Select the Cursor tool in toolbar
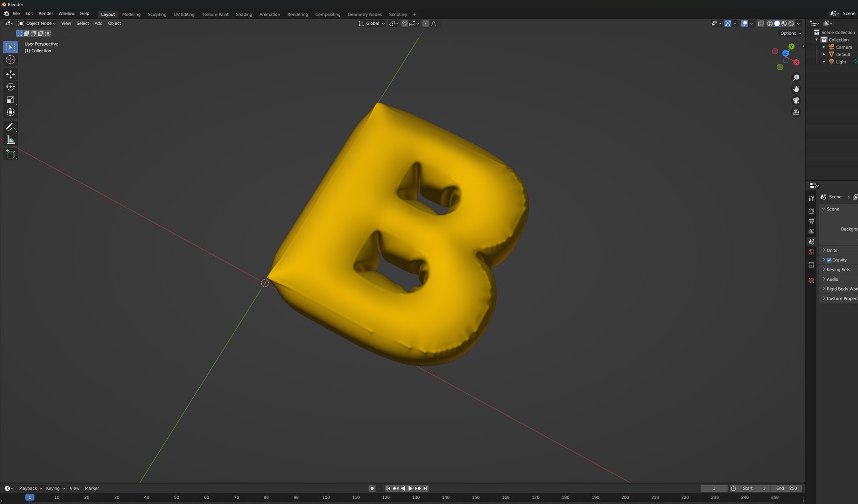 pyautogui.click(x=10, y=60)
